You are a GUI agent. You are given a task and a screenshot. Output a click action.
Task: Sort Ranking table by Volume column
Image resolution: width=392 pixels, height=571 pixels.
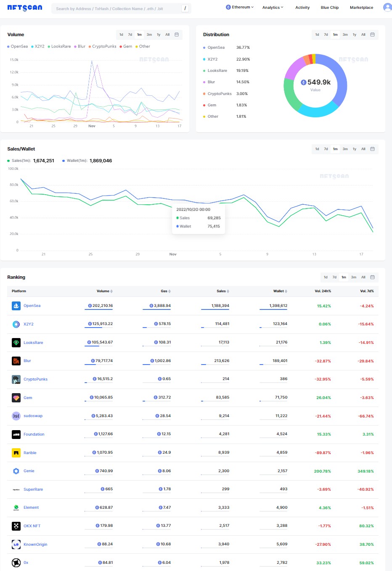[x=104, y=291]
